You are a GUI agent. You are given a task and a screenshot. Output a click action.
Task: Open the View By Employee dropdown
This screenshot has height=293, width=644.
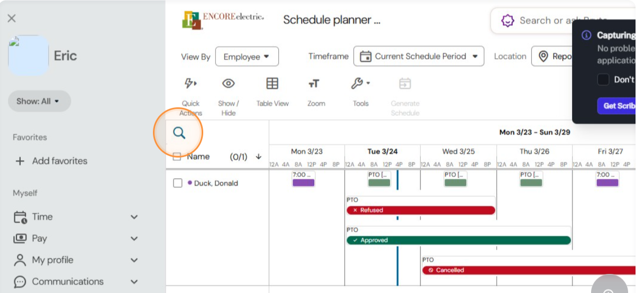point(247,57)
